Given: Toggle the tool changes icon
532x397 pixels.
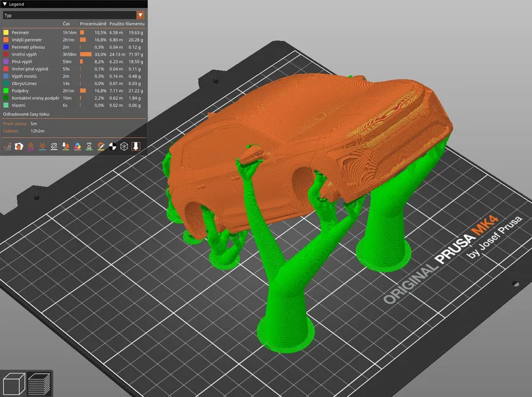Looking at the screenshot, I should 65,146.
